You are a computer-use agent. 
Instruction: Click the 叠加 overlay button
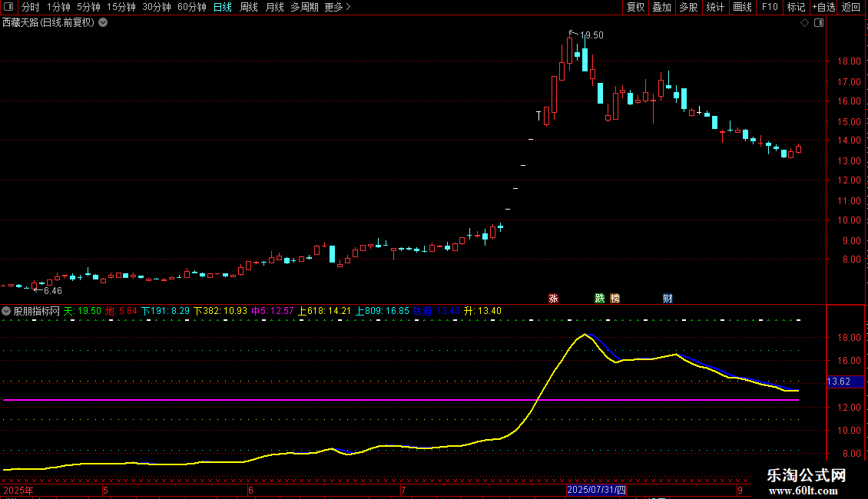pos(661,7)
